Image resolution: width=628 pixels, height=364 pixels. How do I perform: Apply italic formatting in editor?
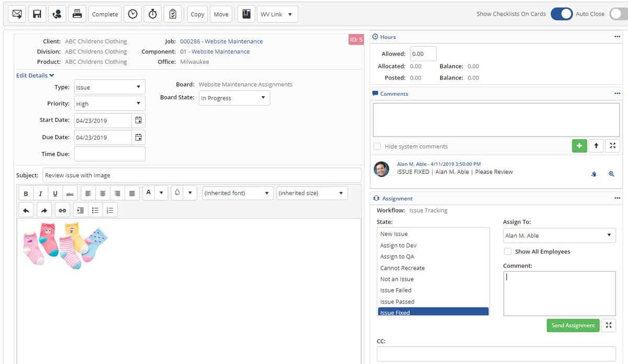coord(40,194)
